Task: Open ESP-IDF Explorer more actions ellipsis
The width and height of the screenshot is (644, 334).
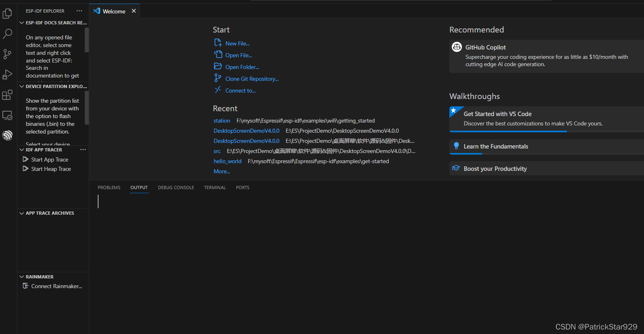Action: 79,11
